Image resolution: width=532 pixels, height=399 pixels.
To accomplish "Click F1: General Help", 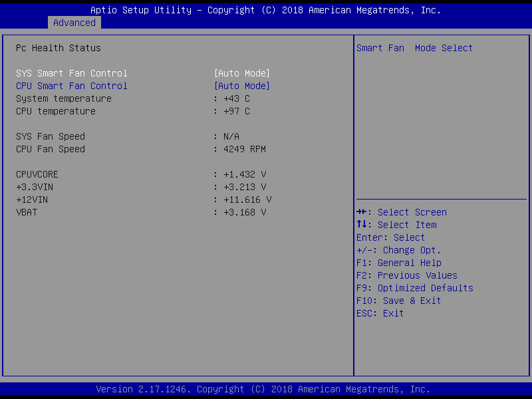I will pyautogui.click(x=399, y=263).
